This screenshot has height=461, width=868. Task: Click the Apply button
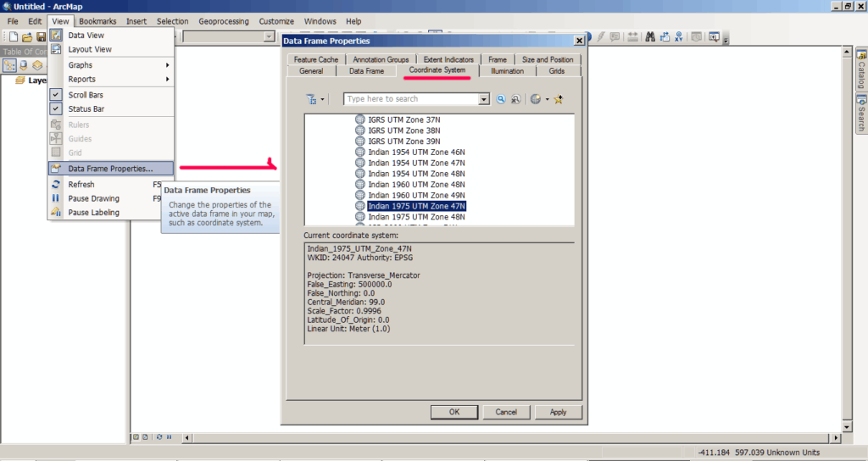click(x=558, y=412)
